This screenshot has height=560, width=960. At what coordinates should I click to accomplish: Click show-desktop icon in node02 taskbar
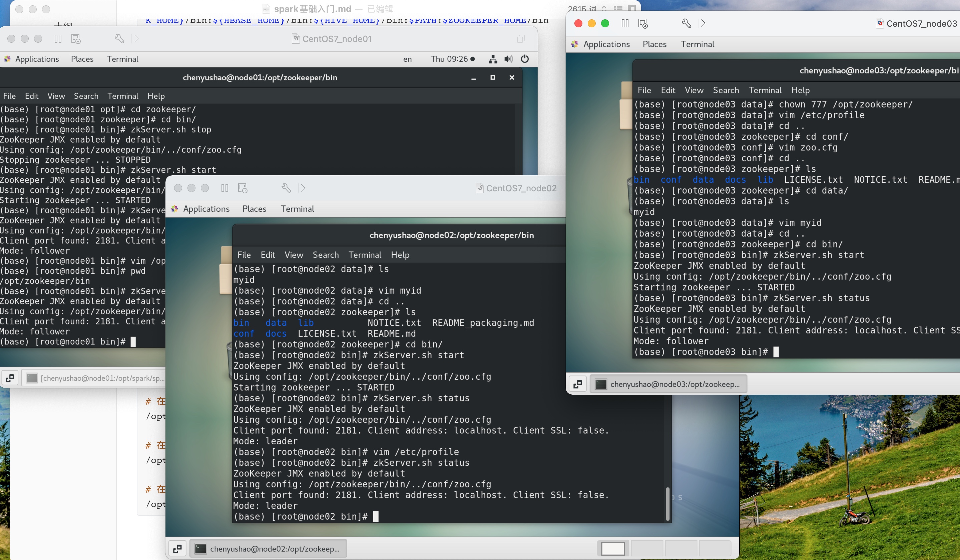(177, 549)
